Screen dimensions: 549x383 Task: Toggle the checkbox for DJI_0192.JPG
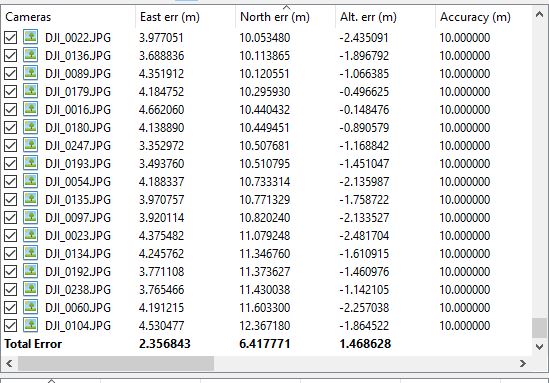pyautogui.click(x=11, y=272)
